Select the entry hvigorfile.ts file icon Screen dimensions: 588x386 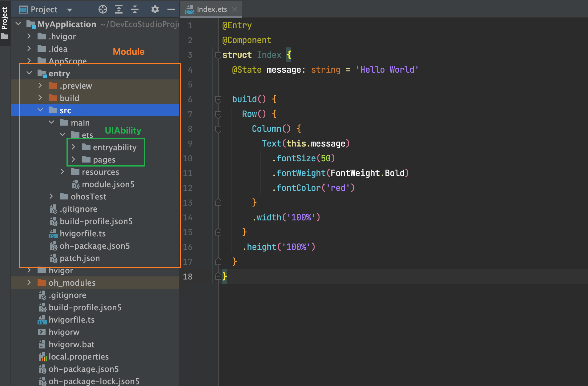point(53,234)
